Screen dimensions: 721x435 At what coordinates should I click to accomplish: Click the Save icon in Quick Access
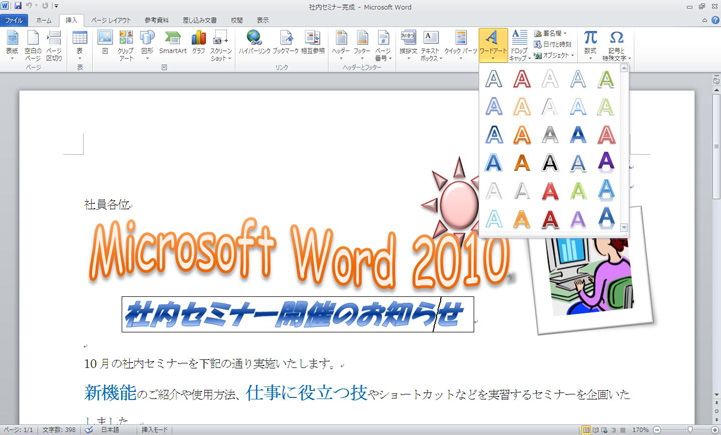tap(18, 6)
